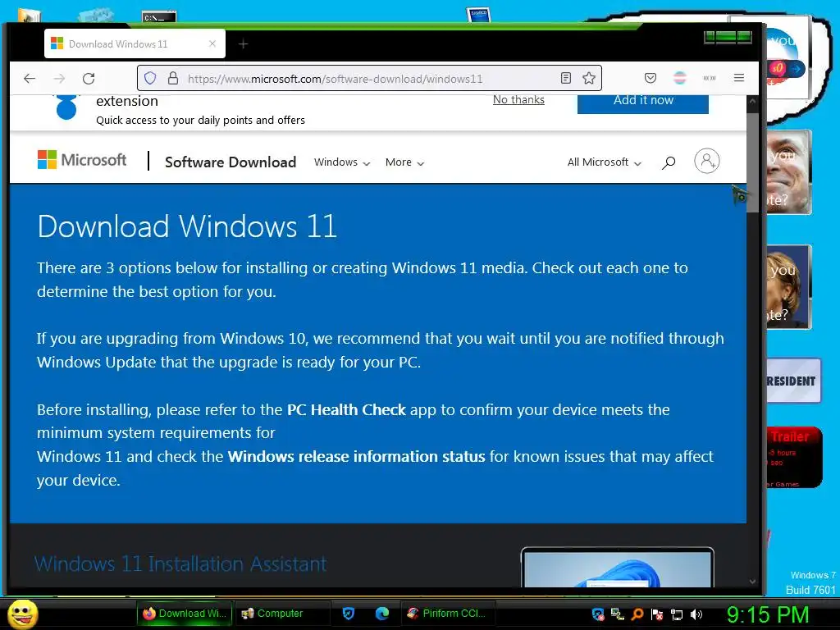Open the Action Center flag tray icon
Screen dimensions: 840x630
coord(657,614)
